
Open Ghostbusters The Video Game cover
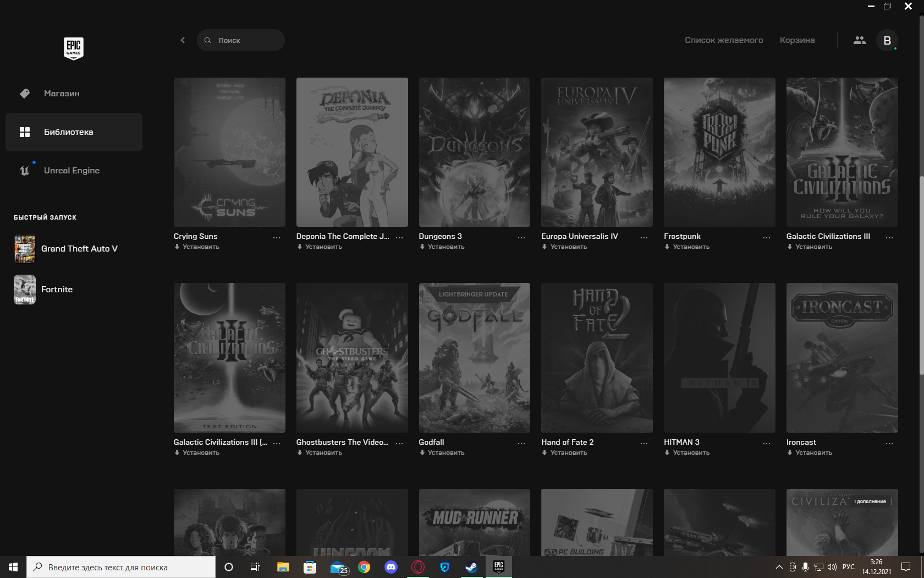(352, 358)
